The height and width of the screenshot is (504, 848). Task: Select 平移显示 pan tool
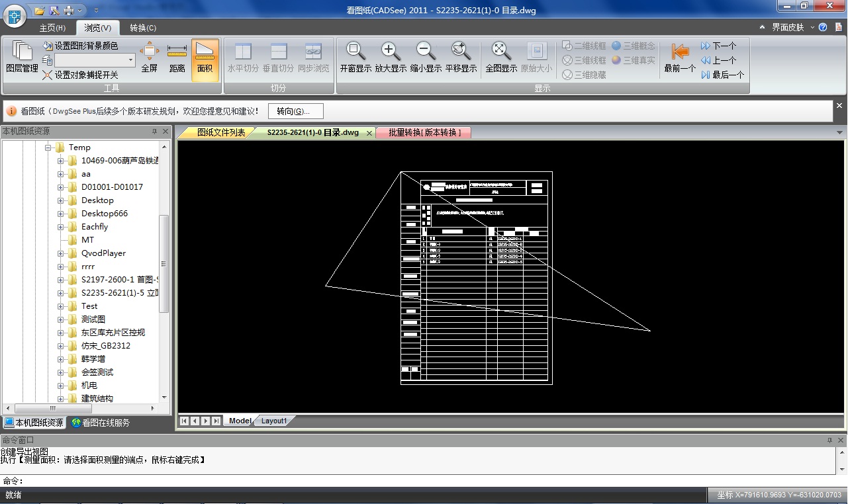[461, 58]
